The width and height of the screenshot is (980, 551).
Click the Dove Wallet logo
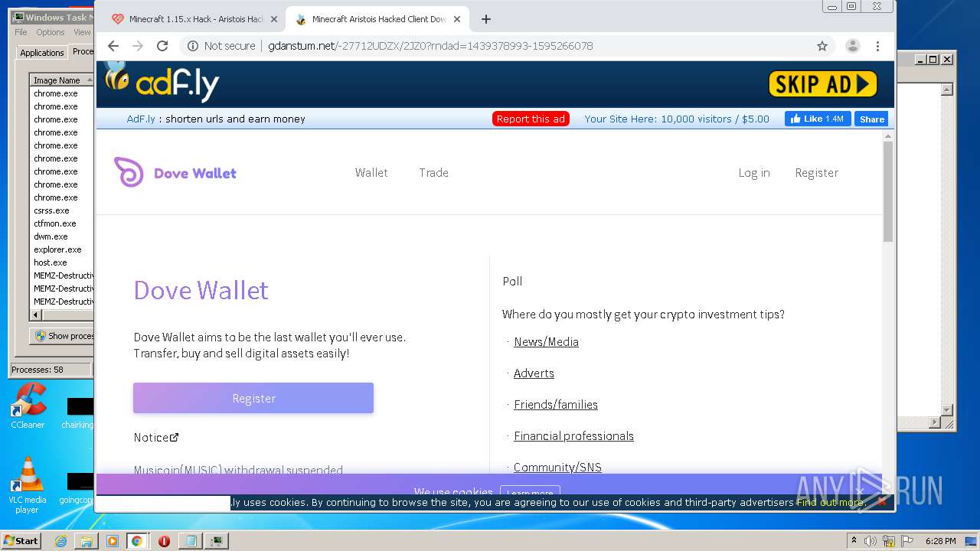coord(175,172)
